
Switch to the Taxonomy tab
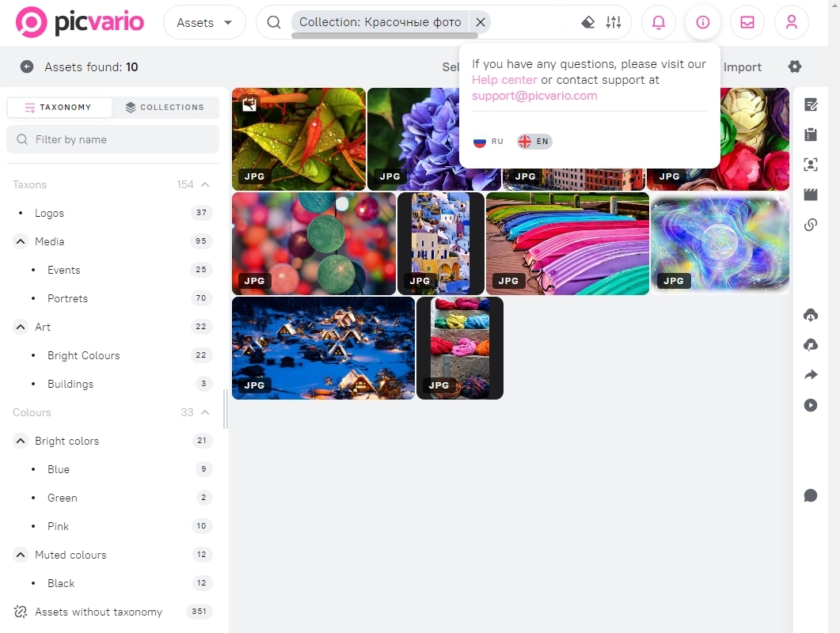[x=59, y=107]
